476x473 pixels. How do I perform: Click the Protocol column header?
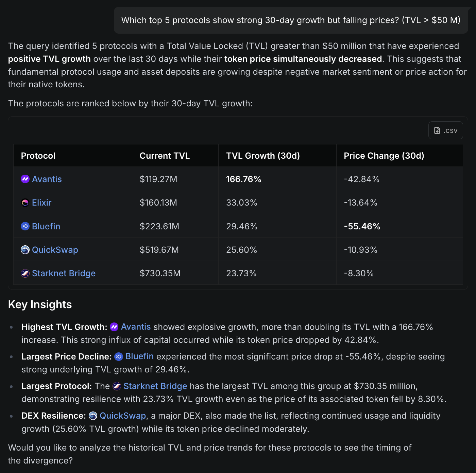(38, 156)
